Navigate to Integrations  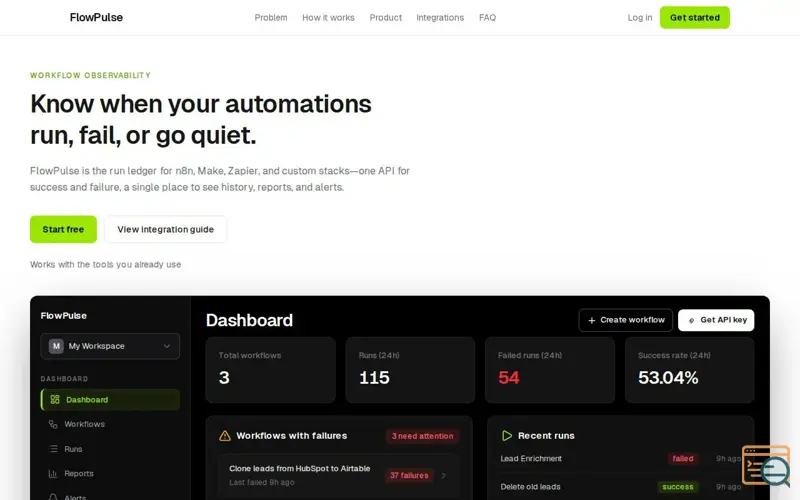pos(440,17)
